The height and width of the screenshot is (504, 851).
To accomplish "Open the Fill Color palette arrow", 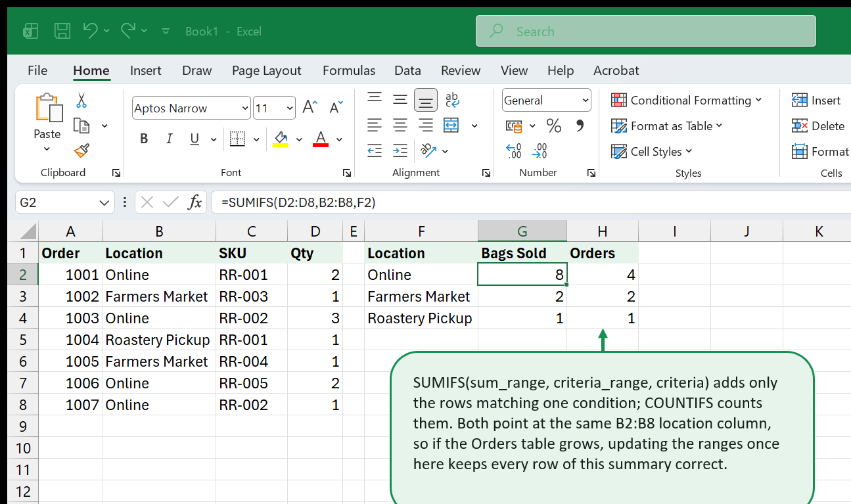I will coord(299,139).
